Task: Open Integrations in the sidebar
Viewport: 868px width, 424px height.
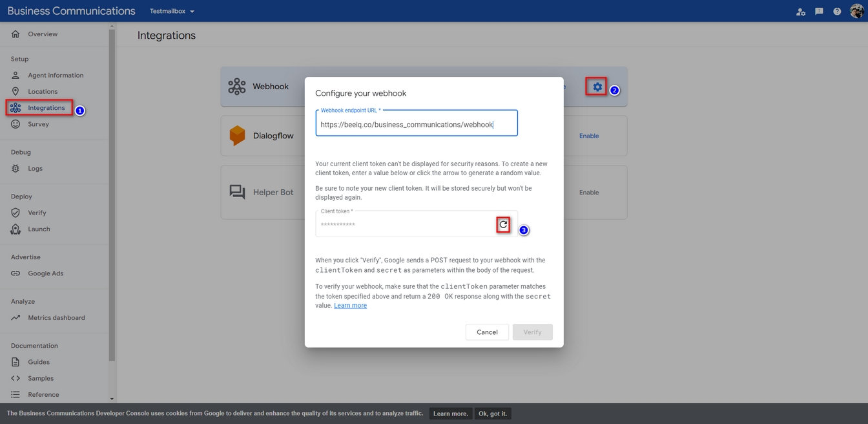Action: tap(46, 108)
